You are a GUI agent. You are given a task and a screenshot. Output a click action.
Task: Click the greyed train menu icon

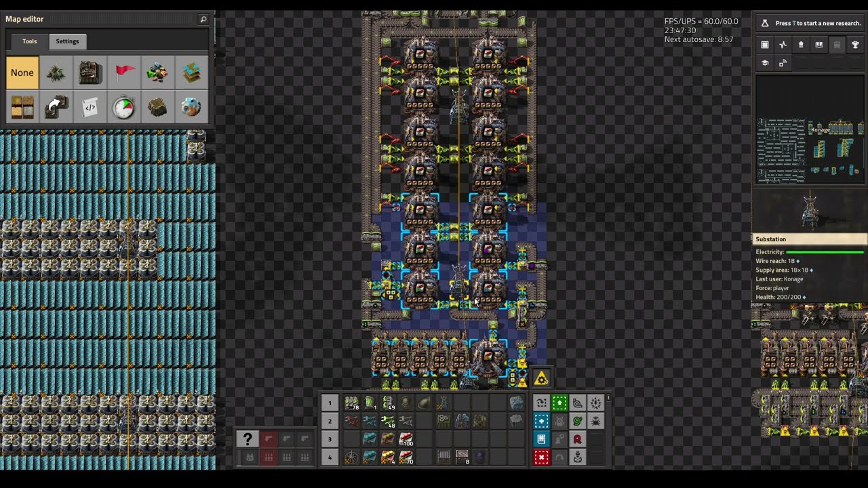(837, 45)
